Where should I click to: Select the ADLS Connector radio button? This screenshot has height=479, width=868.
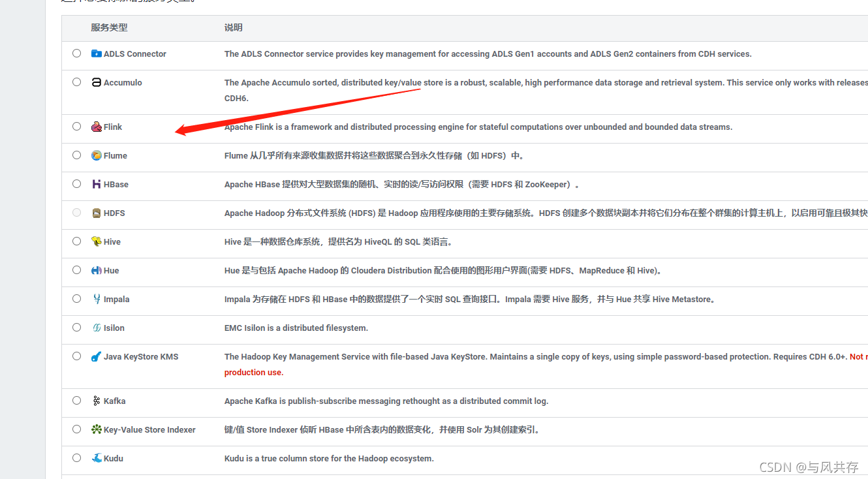[x=77, y=54]
